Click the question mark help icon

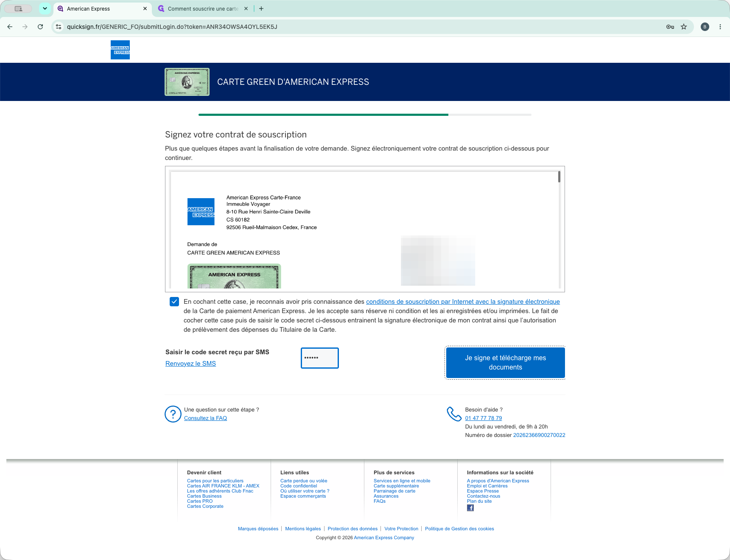(x=173, y=414)
